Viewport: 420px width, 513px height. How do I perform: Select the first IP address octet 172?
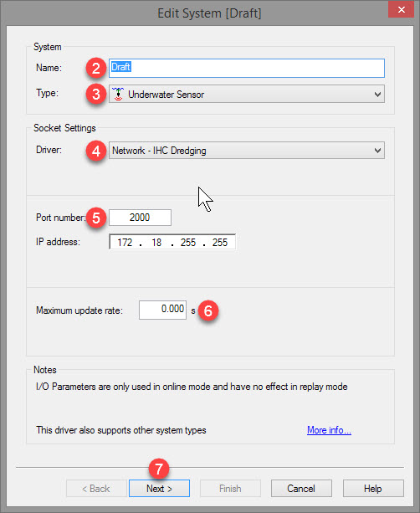[x=125, y=243]
